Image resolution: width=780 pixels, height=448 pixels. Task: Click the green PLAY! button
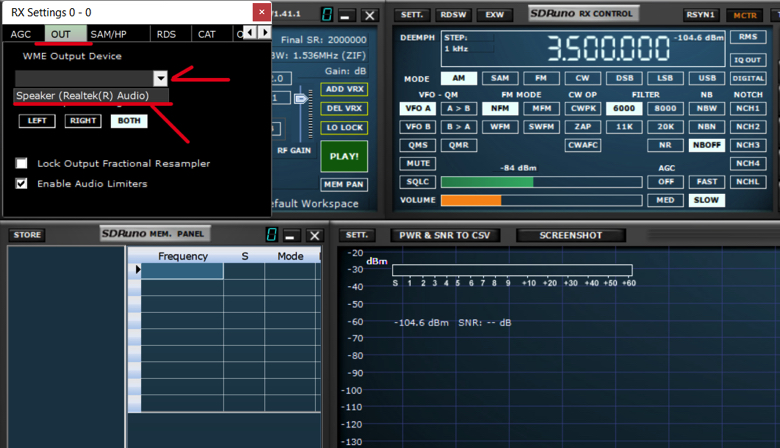344,156
